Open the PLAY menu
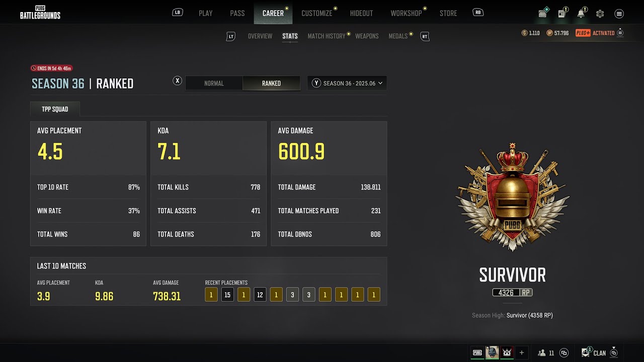Screen dimensions: 644x362 click(x=206, y=13)
